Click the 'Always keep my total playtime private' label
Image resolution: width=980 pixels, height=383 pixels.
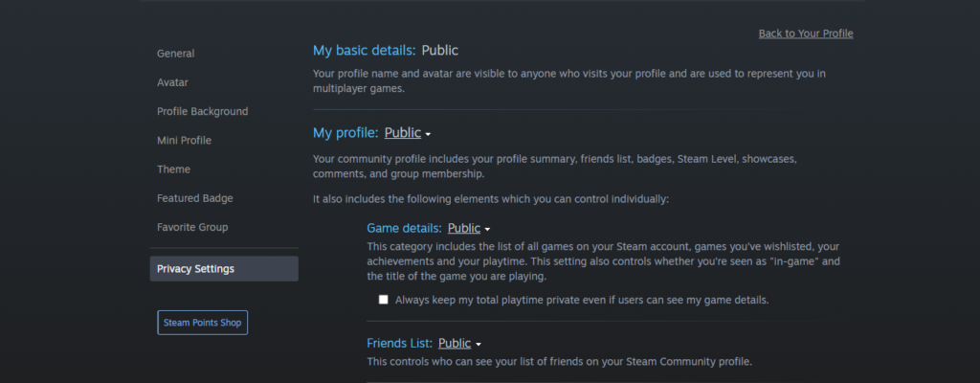coord(582,300)
